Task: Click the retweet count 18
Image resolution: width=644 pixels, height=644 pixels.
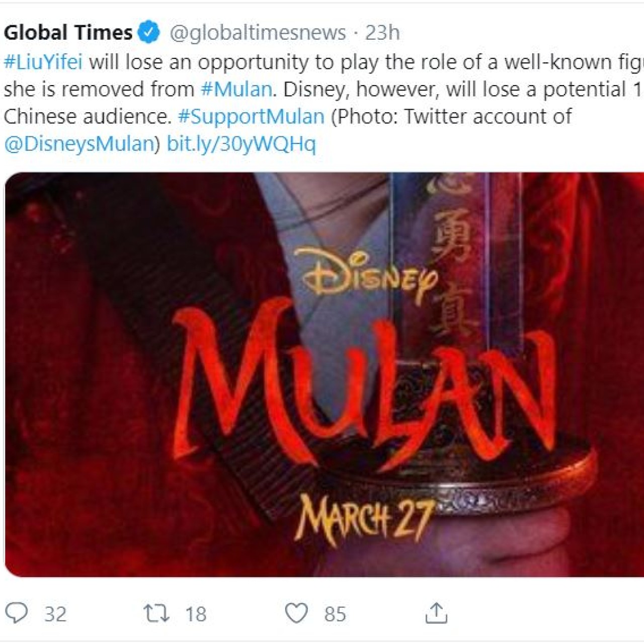Action: point(196,614)
